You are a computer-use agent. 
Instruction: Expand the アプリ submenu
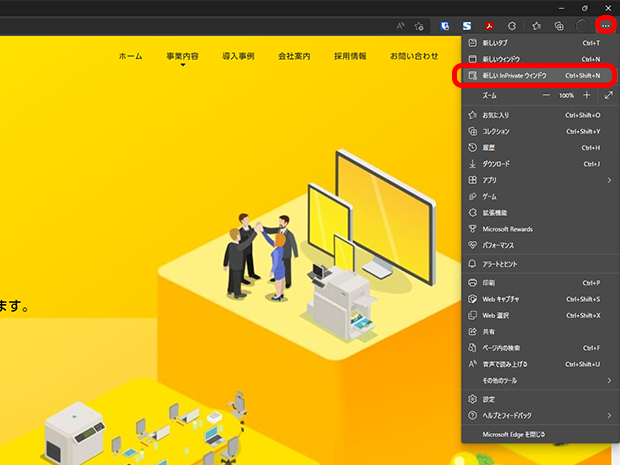pyautogui.click(x=541, y=180)
